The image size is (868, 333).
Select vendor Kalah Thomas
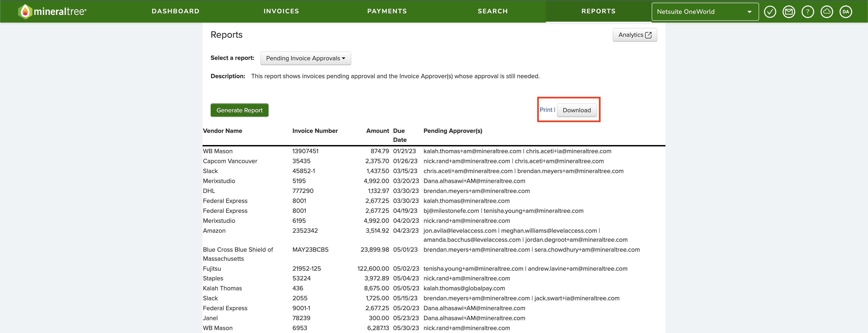point(222,288)
